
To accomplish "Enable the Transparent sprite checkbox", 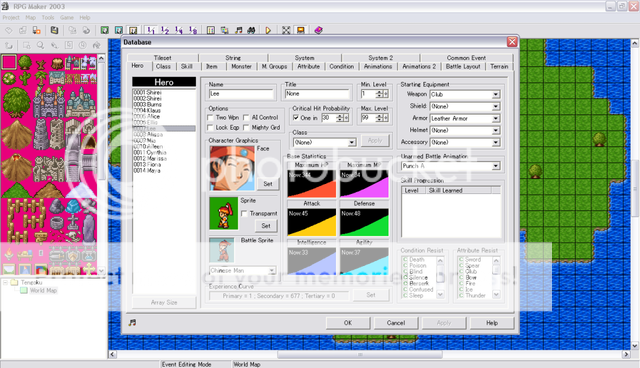I will 244,214.
